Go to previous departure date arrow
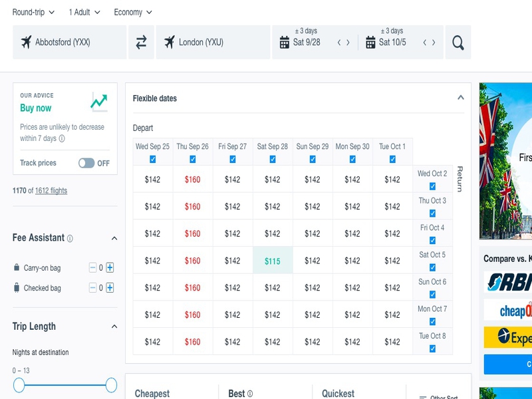 pos(339,43)
